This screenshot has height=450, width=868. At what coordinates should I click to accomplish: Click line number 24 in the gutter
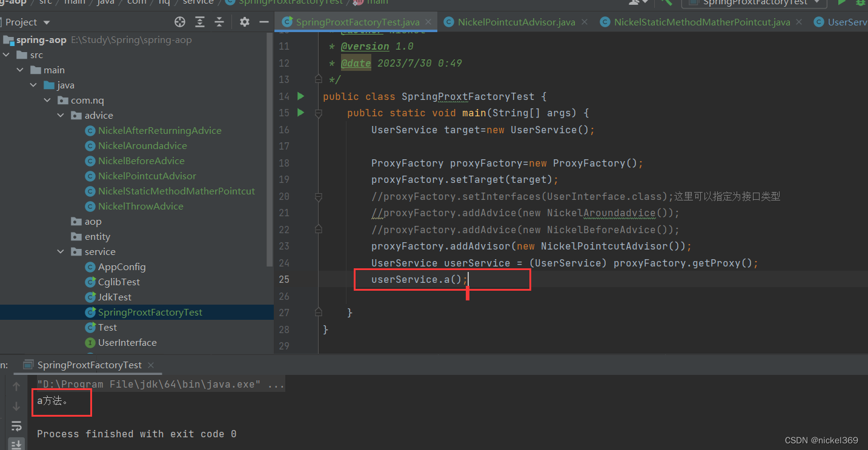coord(284,263)
